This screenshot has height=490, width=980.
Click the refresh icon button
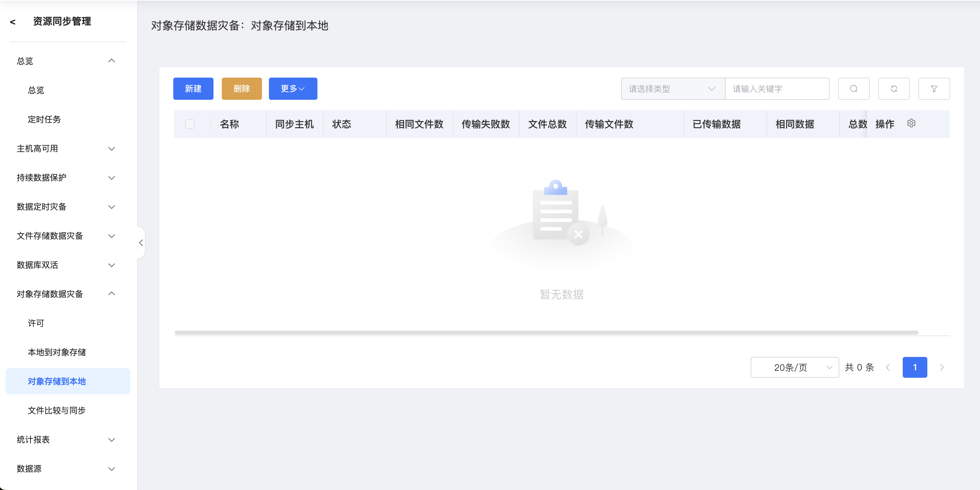[x=894, y=89]
